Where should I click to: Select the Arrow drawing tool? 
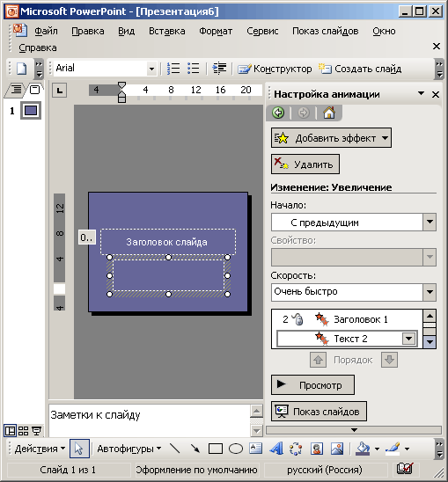[x=195, y=449]
